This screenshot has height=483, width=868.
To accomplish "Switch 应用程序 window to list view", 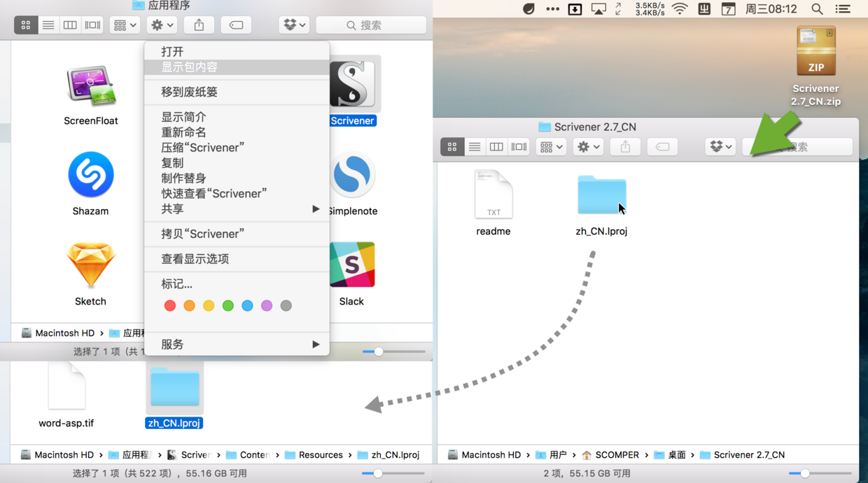I will click(48, 25).
